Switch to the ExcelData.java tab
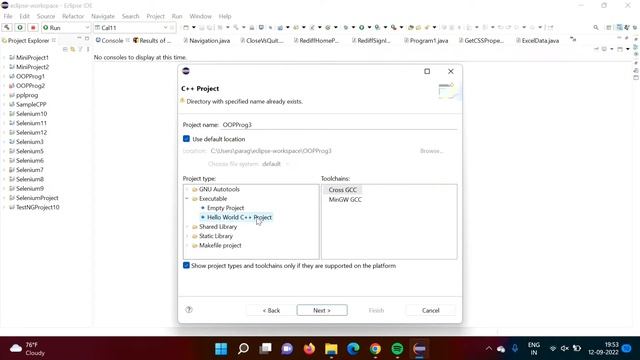 pos(537,40)
